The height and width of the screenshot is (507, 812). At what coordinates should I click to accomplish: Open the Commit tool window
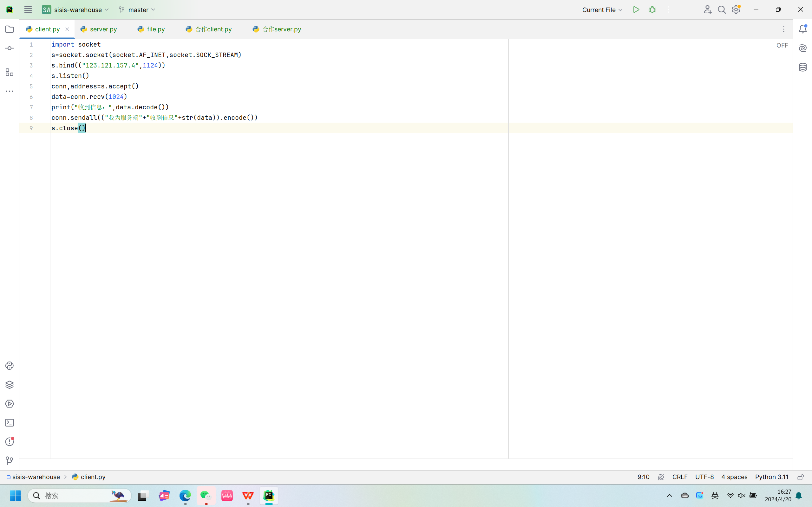pyautogui.click(x=10, y=48)
